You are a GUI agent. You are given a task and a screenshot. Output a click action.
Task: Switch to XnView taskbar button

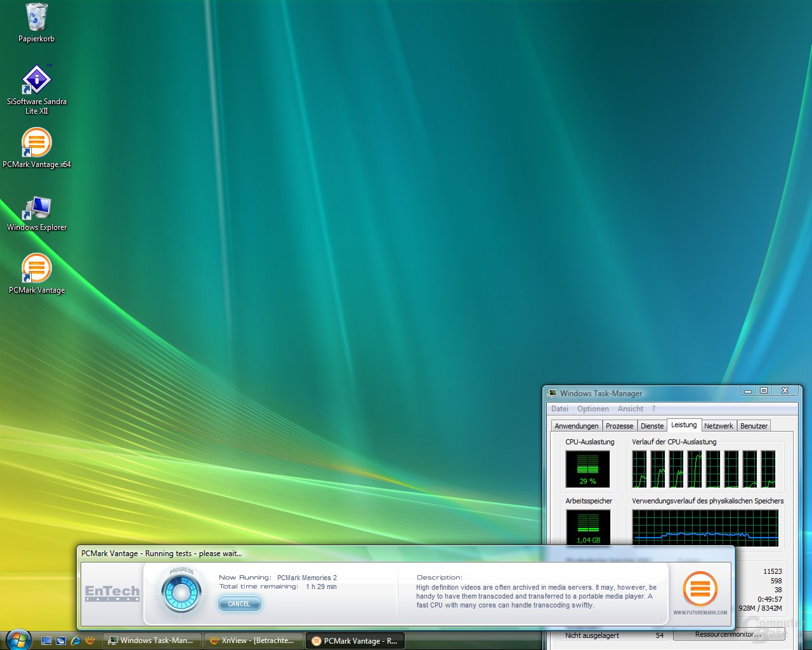[x=254, y=640]
